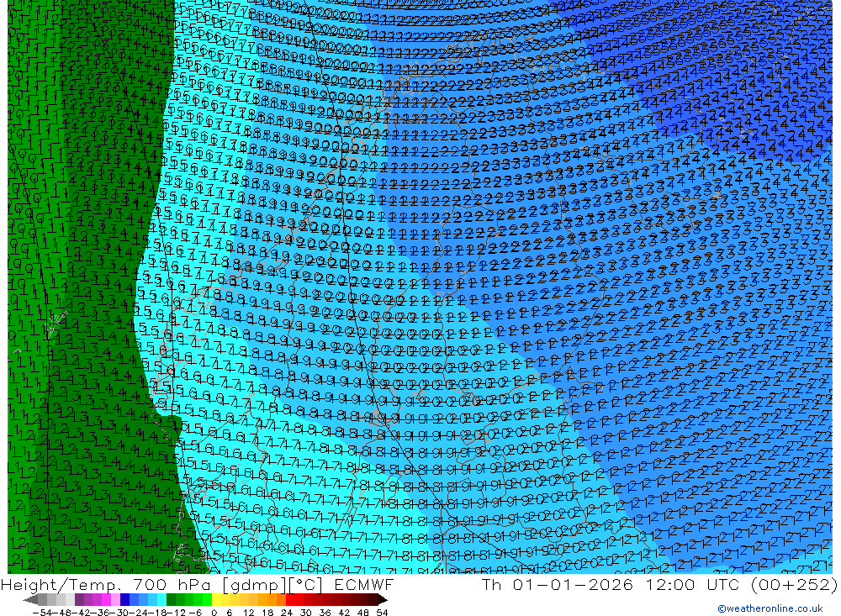Click the date '01-01-2026'

coord(573,584)
